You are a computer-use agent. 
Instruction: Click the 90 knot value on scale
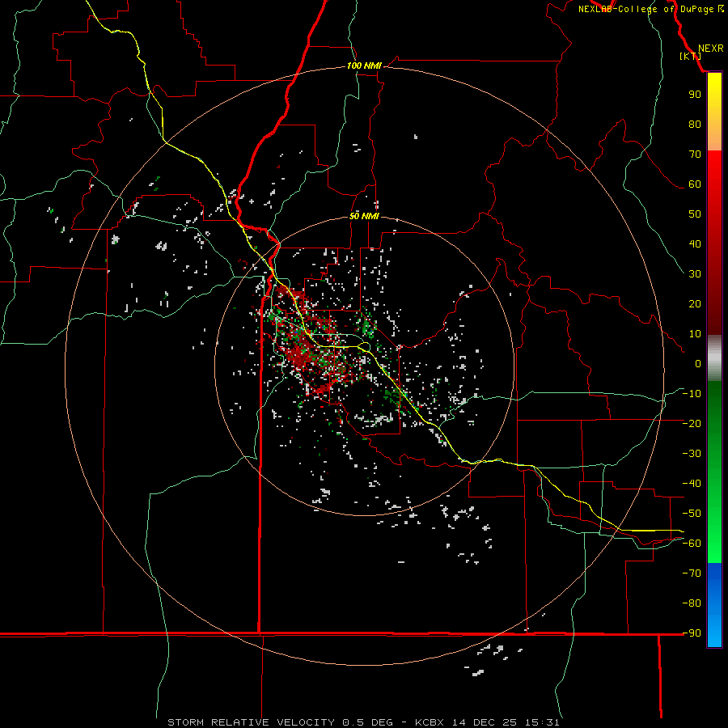tap(695, 95)
